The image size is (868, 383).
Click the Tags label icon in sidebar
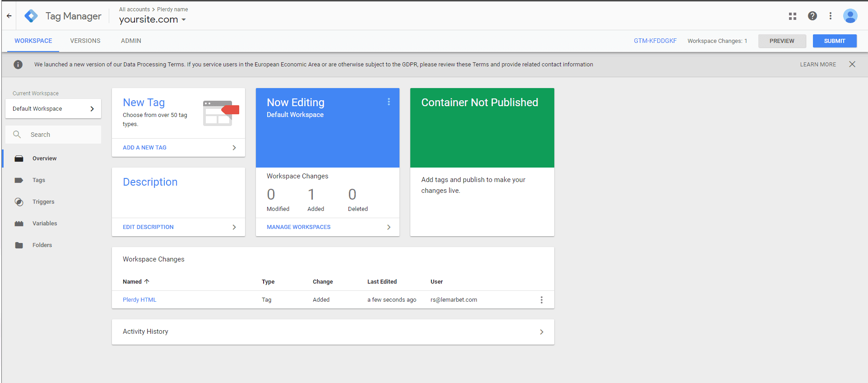(19, 180)
